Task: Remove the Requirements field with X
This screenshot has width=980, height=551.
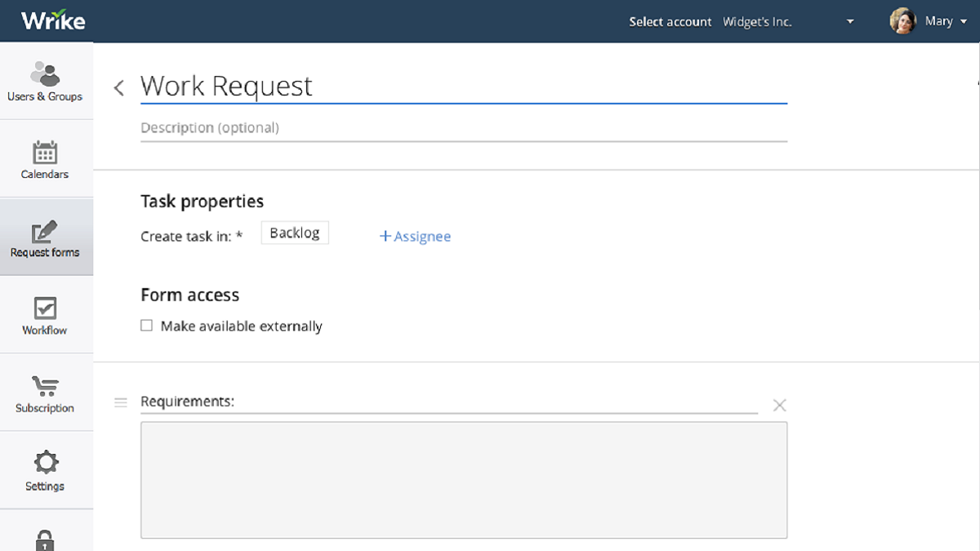Action: (779, 405)
